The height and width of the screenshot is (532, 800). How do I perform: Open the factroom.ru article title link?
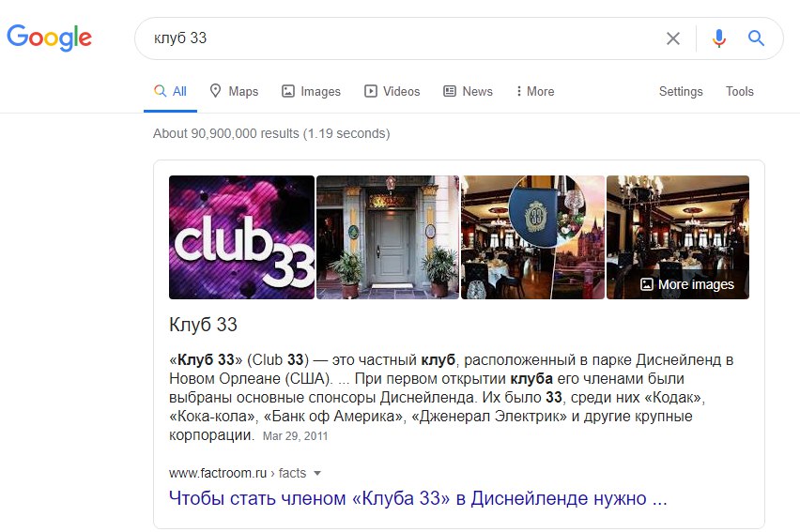point(418,498)
